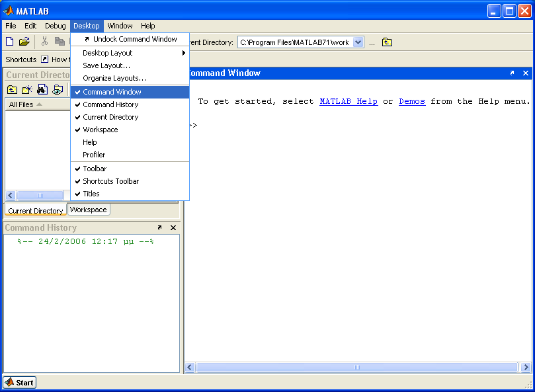Image resolution: width=535 pixels, height=392 pixels.
Task: Click the go up one level icon beside directory path
Action: (x=387, y=42)
